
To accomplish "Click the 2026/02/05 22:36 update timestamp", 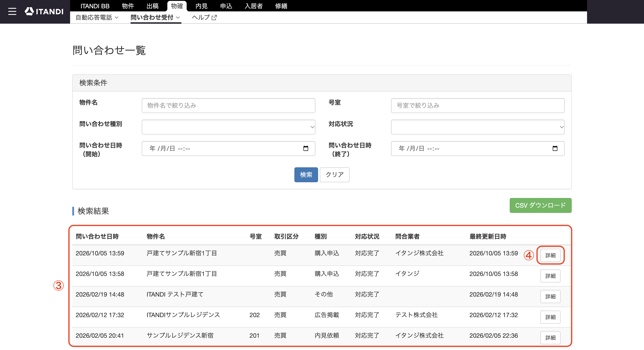I will click(494, 336).
